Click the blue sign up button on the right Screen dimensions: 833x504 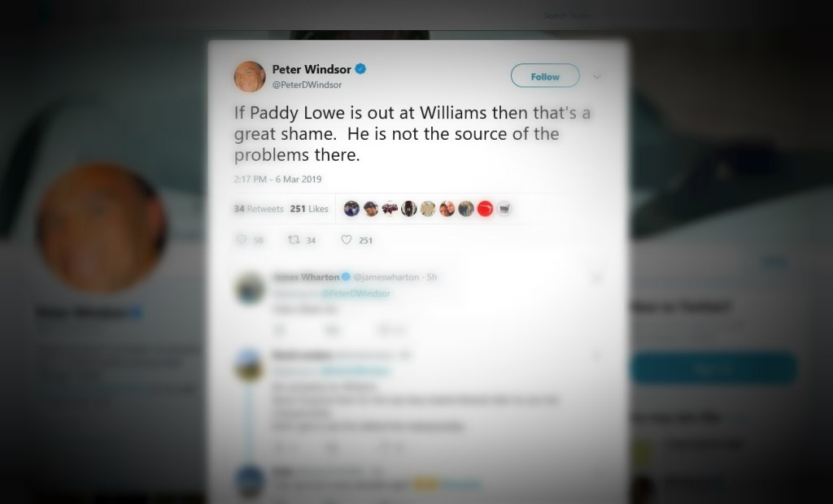(713, 368)
